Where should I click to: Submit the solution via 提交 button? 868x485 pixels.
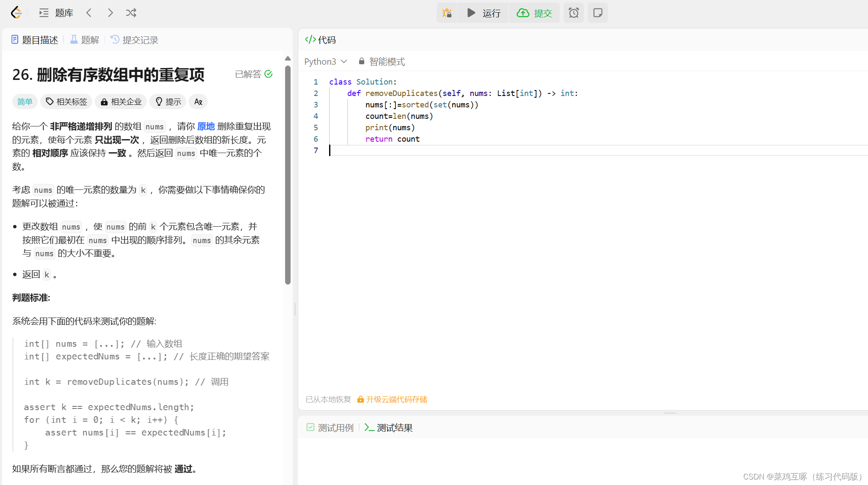tap(534, 13)
